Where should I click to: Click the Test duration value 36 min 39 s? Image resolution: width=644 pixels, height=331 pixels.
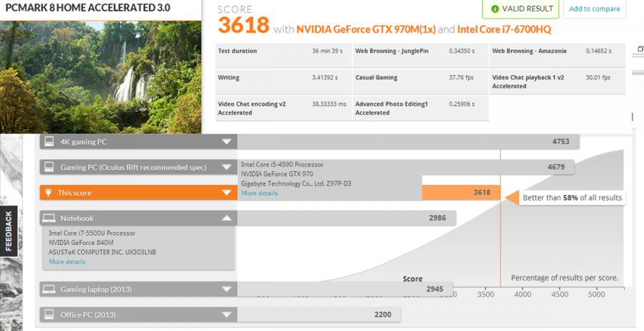[327, 51]
